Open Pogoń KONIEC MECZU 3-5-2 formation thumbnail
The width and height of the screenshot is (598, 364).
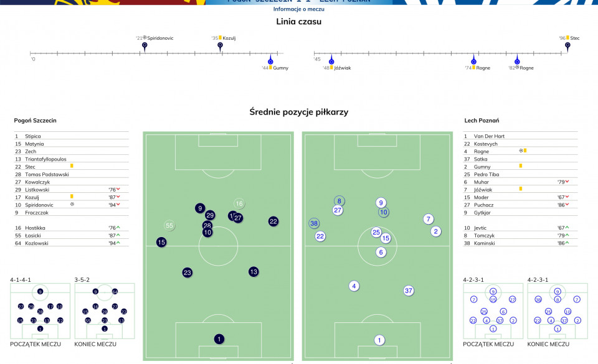[x=105, y=311]
